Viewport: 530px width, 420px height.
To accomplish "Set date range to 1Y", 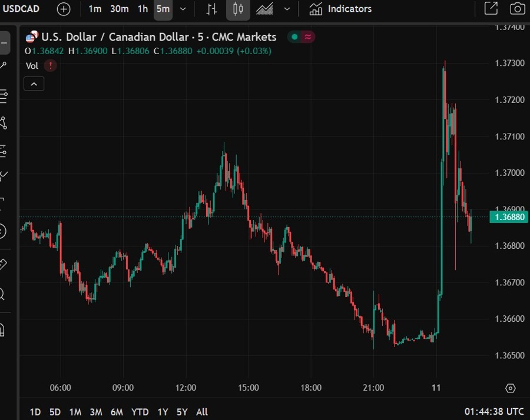I will (x=163, y=412).
